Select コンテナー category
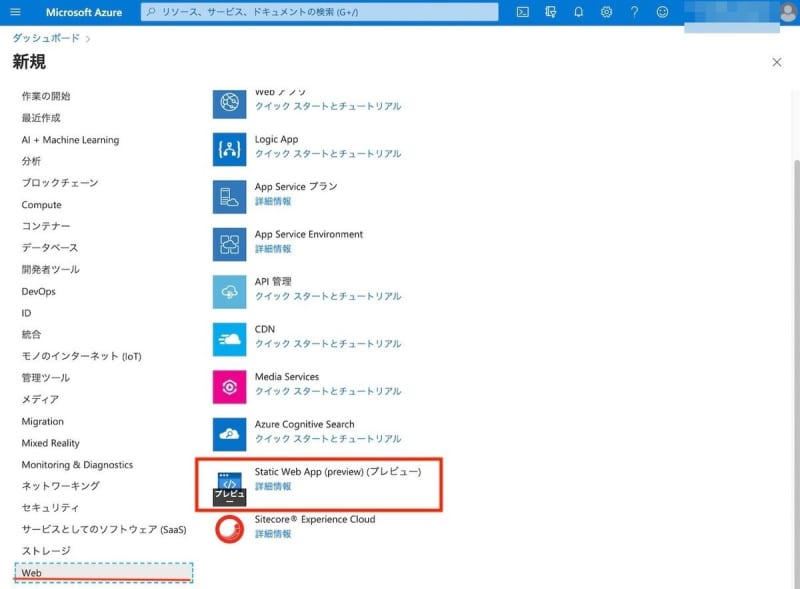Viewport: 800px width, 589px height. tap(46, 226)
